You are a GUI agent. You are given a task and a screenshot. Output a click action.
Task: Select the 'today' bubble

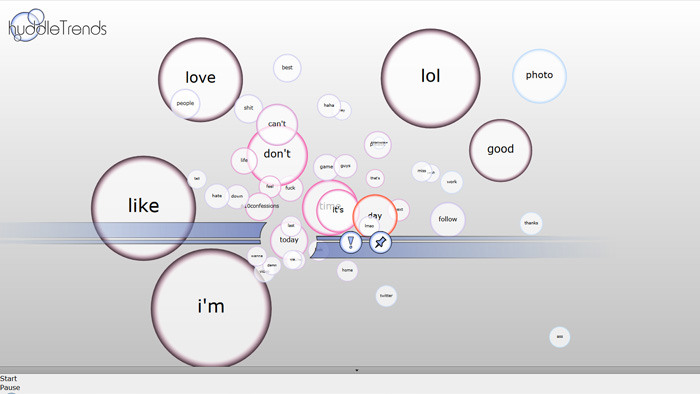(289, 240)
